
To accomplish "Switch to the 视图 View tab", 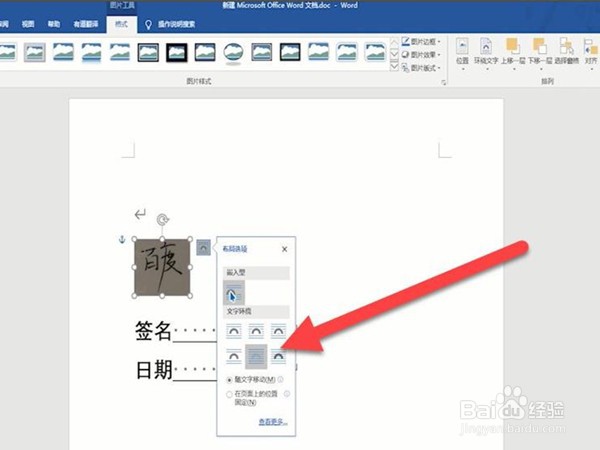I will click(x=28, y=24).
